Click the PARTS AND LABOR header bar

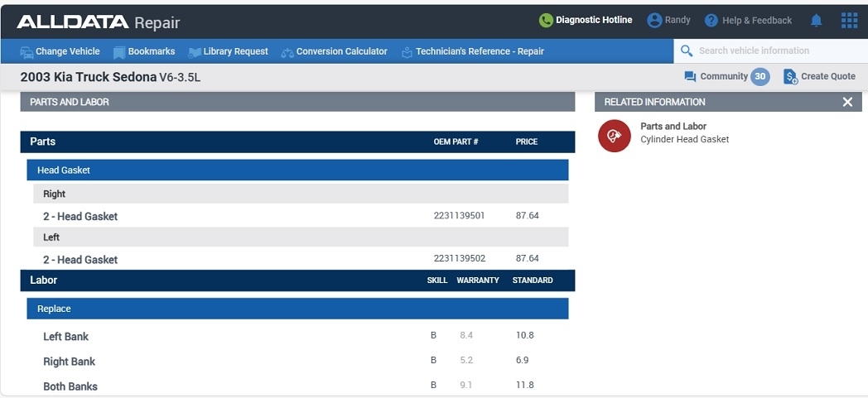[297, 102]
